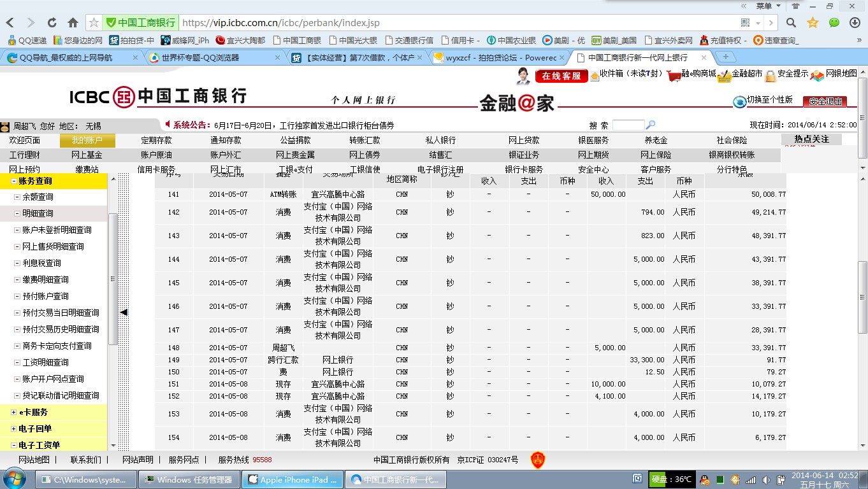The height and width of the screenshot is (489, 868).
Task: Open 在线客服 online customer service
Action: pos(561,76)
